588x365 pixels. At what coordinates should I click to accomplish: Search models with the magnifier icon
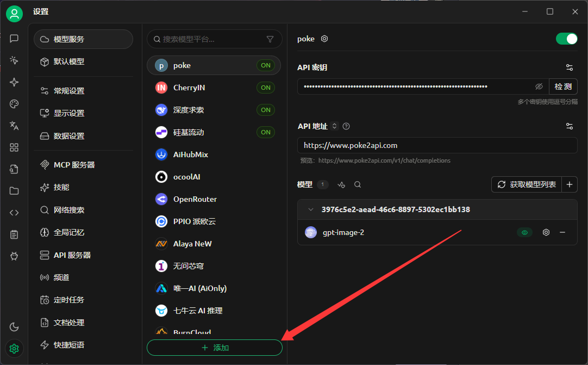pos(358,185)
